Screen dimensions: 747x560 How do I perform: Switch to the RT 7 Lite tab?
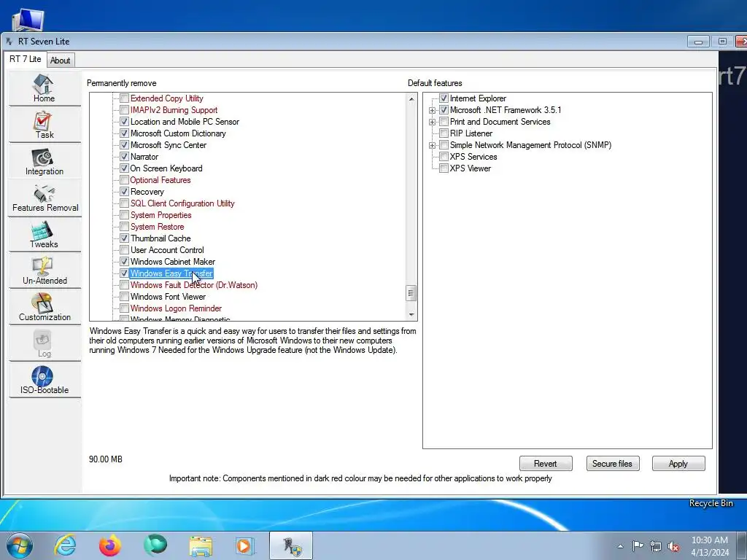click(x=26, y=59)
